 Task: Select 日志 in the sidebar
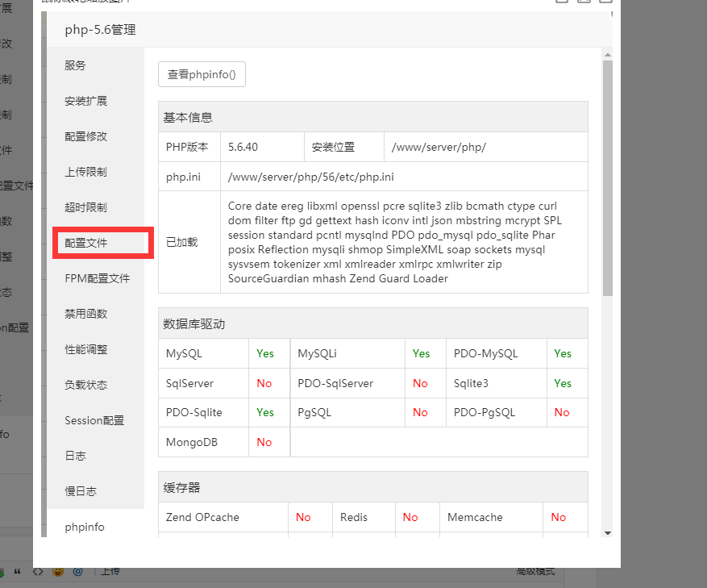click(75, 456)
